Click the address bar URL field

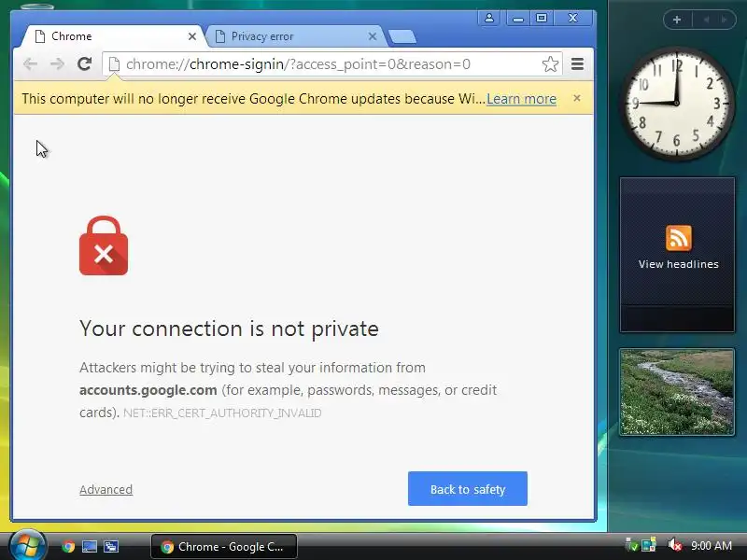(332, 63)
